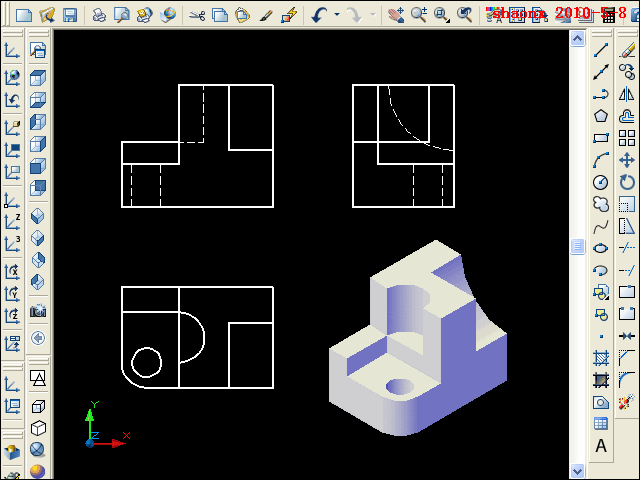640x480 pixels.
Task: Select the Match Properties brush tool
Action: coord(290,15)
